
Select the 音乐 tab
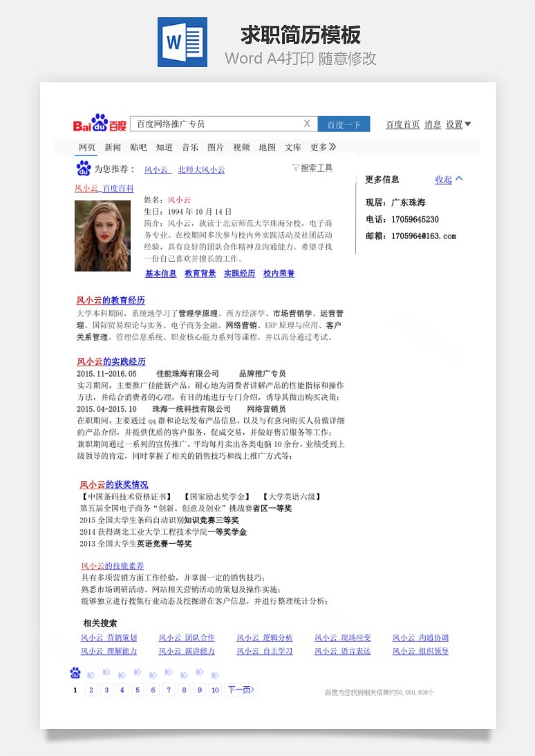[x=190, y=147]
